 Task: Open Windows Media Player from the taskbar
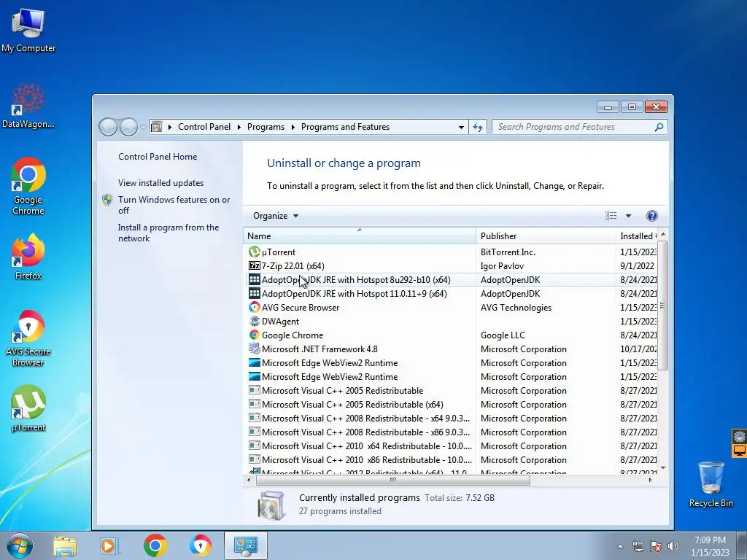point(109,545)
